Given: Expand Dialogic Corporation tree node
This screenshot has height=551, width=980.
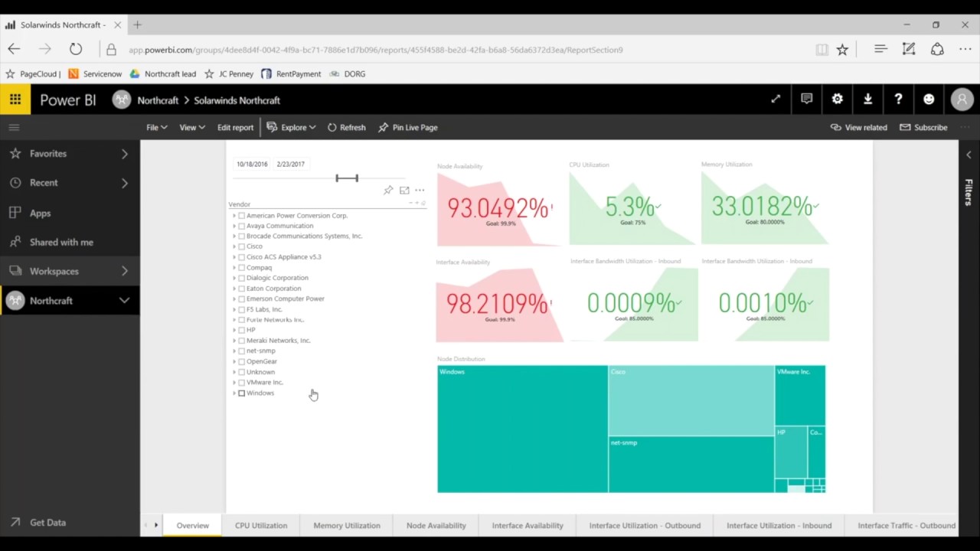Looking at the screenshot, I should click(234, 278).
